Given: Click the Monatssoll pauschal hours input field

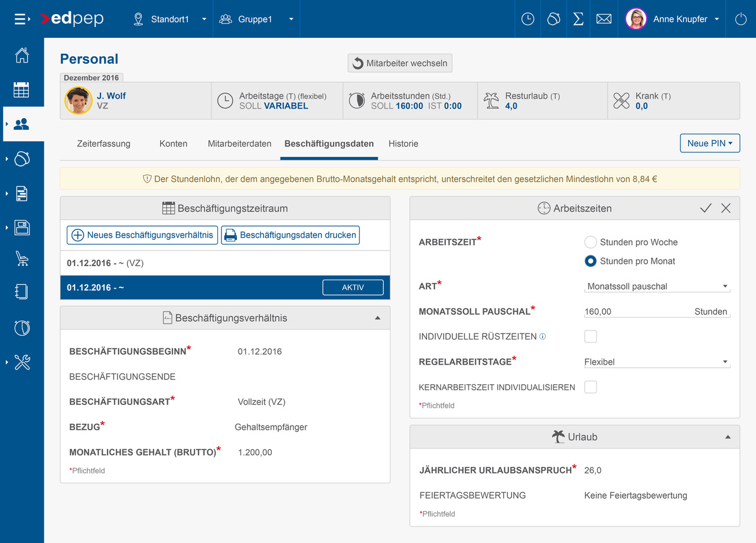Looking at the screenshot, I should pyautogui.click(x=635, y=312).
